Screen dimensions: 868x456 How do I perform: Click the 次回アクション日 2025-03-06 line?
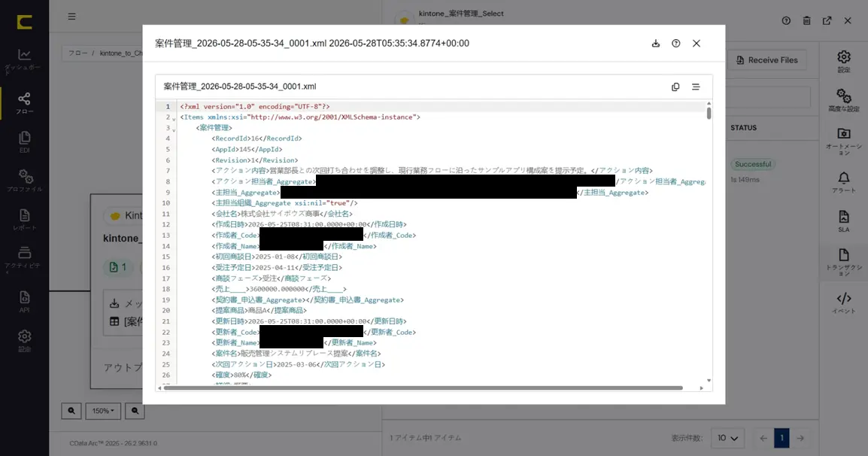[298, 365]
